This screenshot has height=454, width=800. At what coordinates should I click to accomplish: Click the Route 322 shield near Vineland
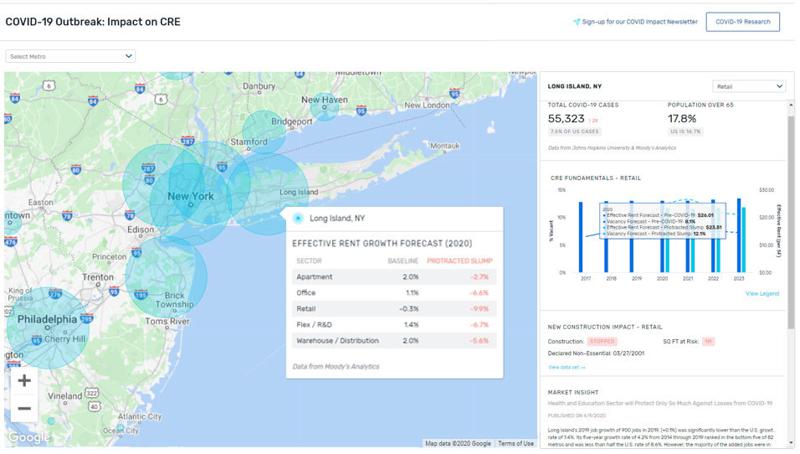(x=92, y=393)
